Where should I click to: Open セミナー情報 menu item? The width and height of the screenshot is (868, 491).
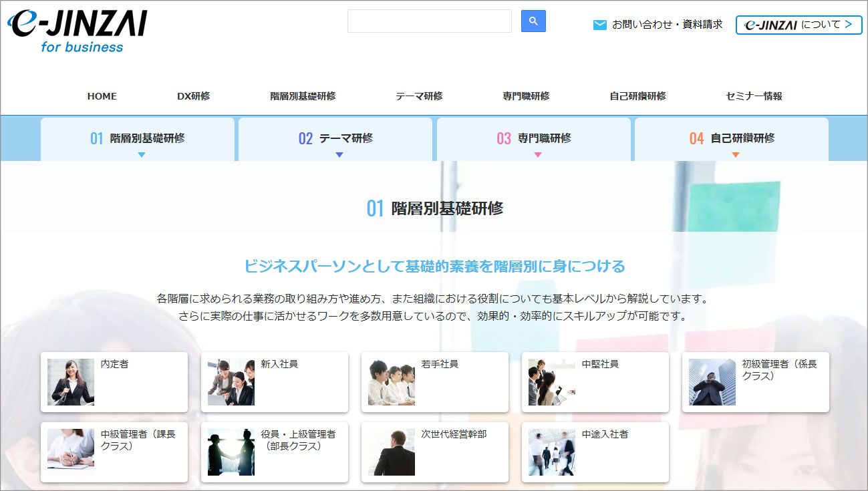754,96
